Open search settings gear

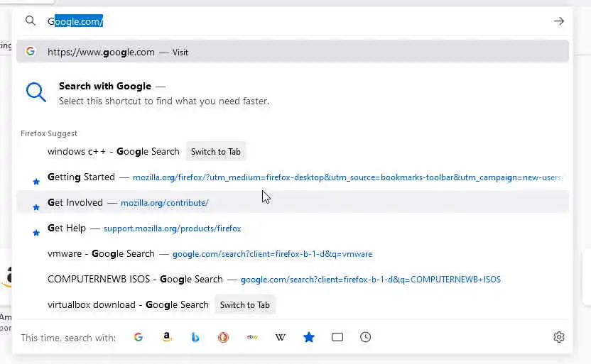559,338
